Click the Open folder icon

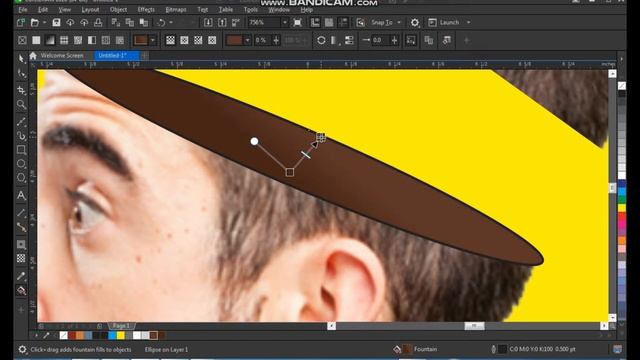35,22
